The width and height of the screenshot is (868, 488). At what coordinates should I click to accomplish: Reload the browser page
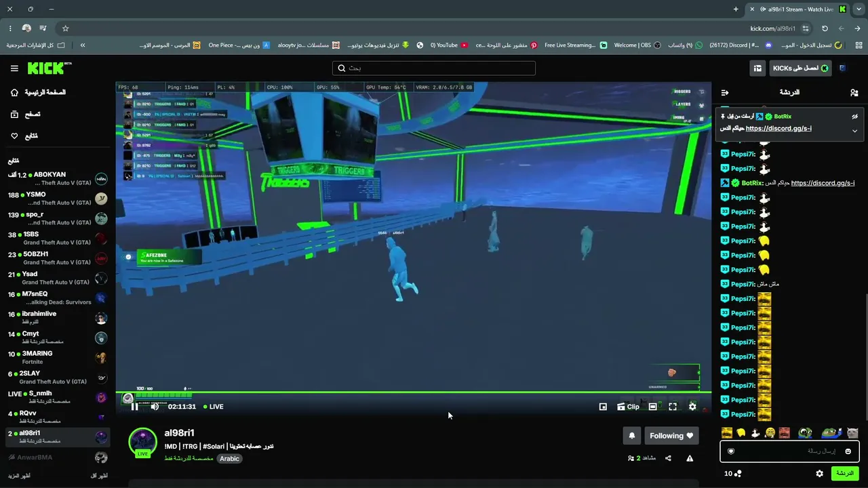point(825,28)
